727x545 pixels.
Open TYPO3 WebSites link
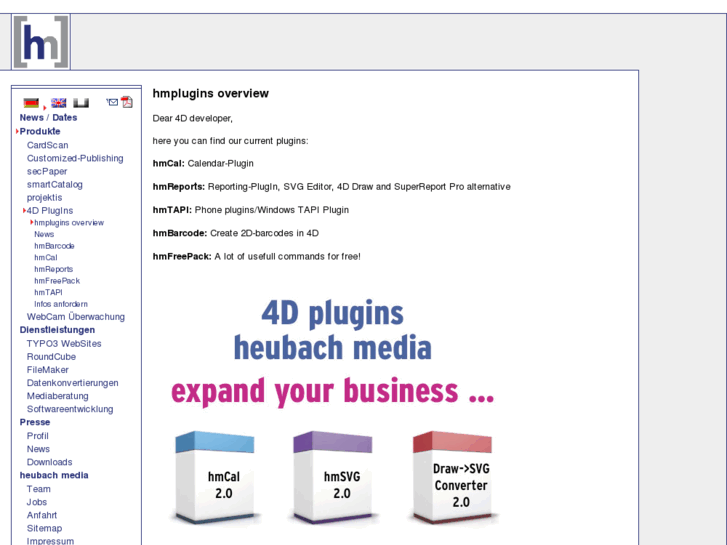click(x=64, y=344)
